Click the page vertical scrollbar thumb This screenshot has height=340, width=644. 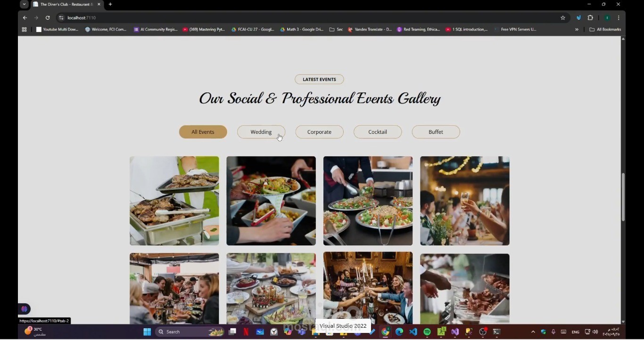[x=623, y=197]
